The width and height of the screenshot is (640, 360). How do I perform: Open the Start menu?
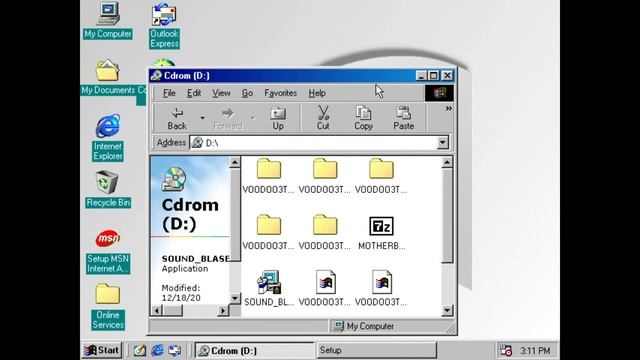102,350
